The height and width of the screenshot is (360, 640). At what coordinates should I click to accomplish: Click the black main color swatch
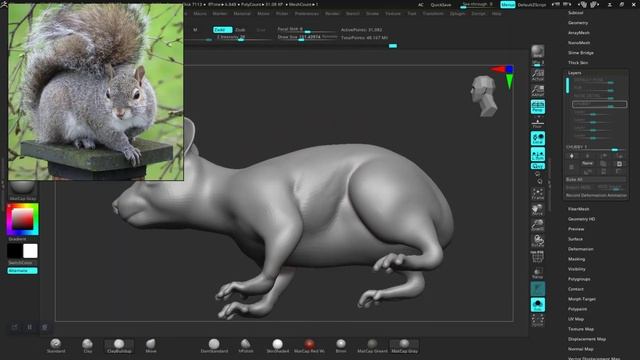[x=15, y=251]
